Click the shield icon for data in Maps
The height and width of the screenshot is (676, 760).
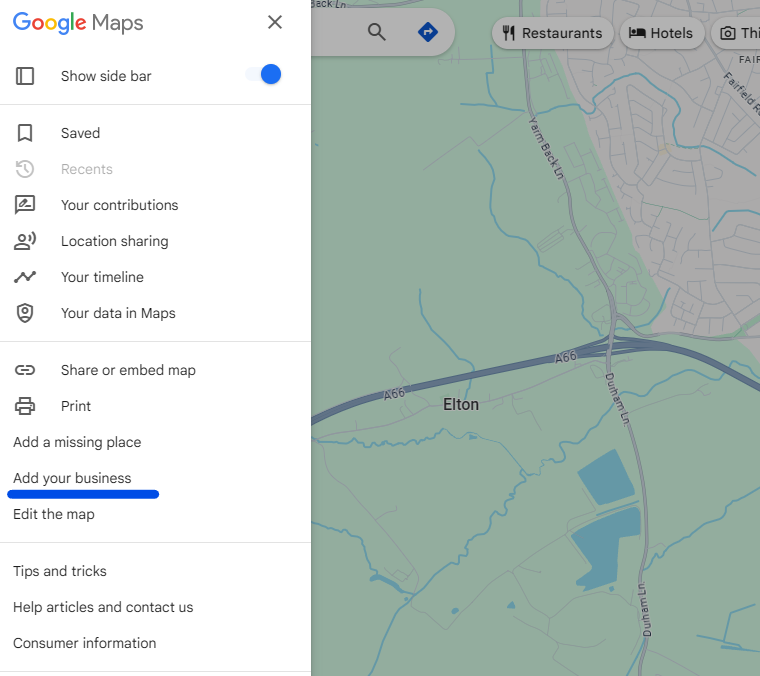(x=25, y=313)
